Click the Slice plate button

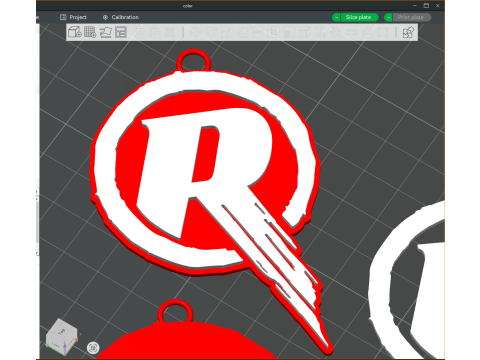tap(359, 17)
